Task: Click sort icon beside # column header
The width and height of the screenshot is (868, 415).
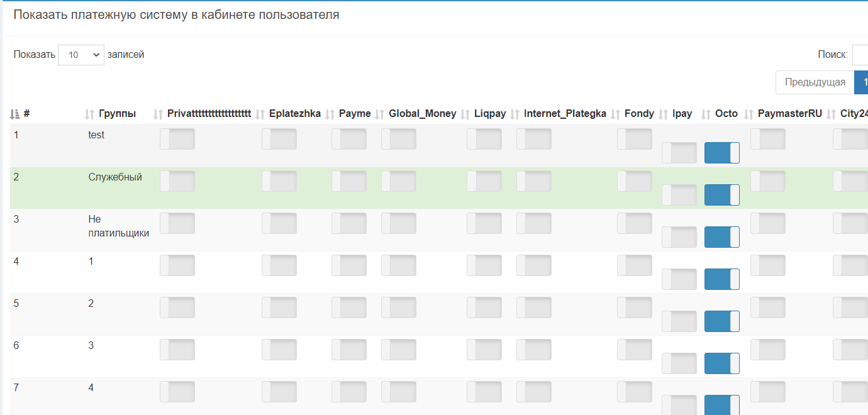Action: 15,114
